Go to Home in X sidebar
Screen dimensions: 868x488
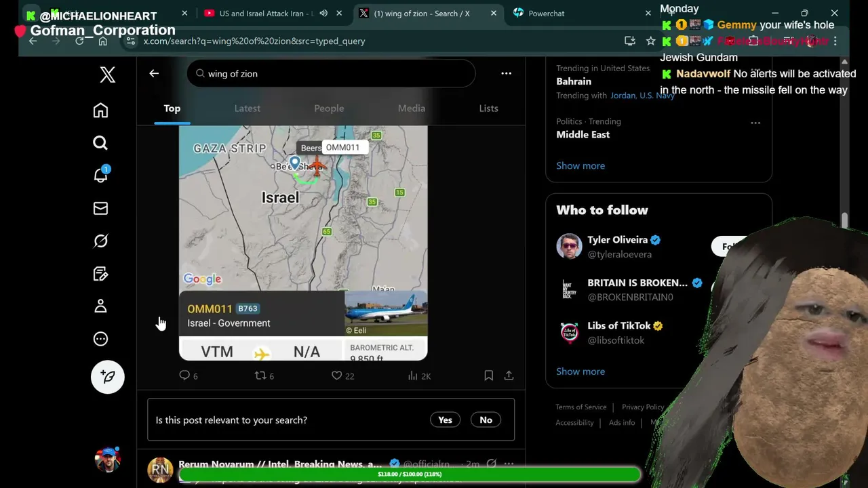coord(100,110)
